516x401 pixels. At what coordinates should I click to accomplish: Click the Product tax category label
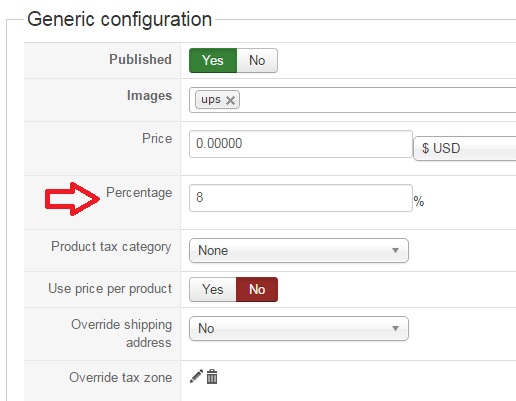pyautogui.click(x=111, y=247)
